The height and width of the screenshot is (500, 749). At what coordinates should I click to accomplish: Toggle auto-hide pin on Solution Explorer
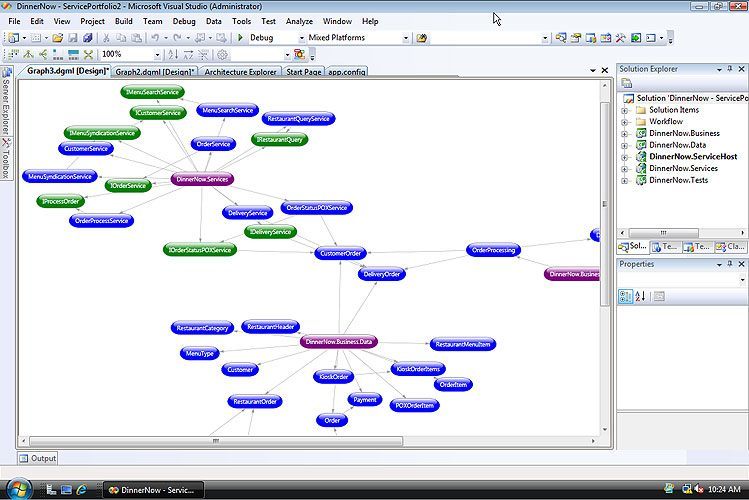click(730, 69)
